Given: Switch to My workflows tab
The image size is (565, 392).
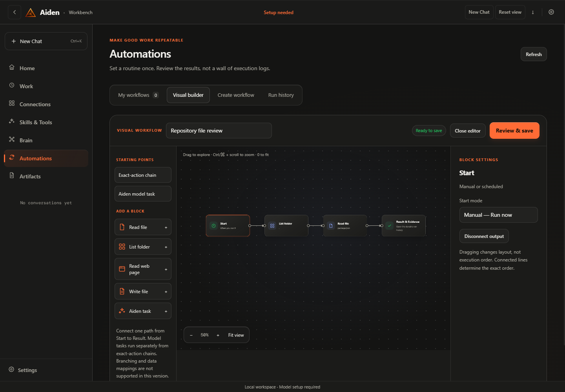Looking at the screenshot, I should (x=138, y=95).
